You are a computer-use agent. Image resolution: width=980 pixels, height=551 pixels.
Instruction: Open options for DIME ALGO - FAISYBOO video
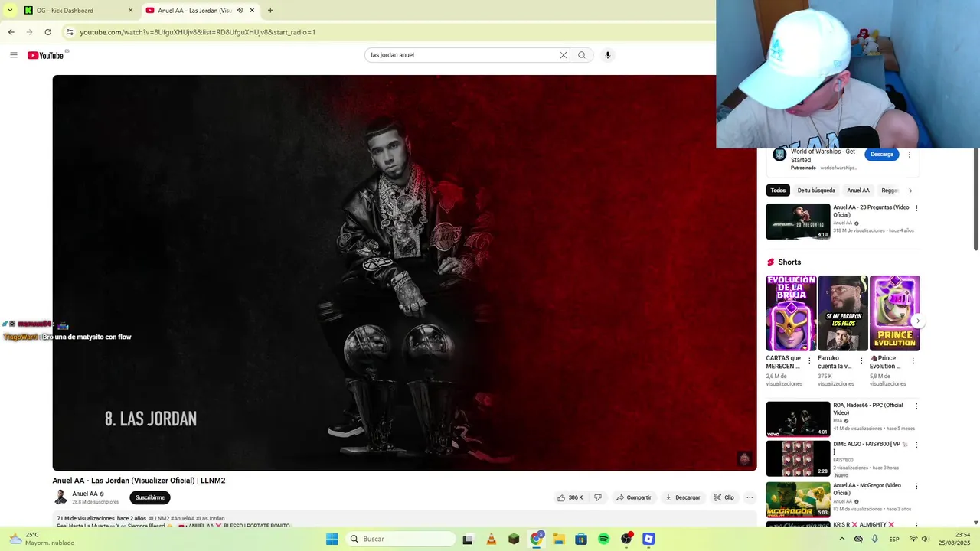[x=916, y=445]
